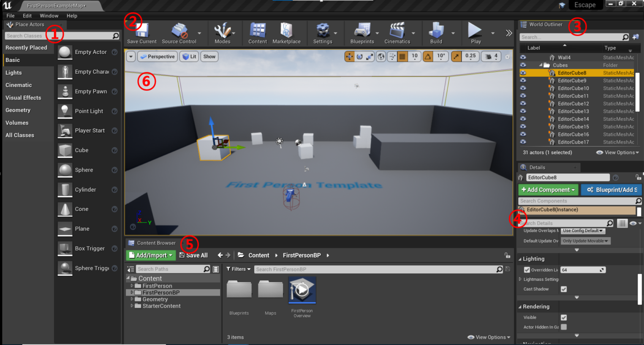Open the FirstPerson Overview thumbnail
The width and height of the screenshot is (644, 345).
click(x=302, y=290)
